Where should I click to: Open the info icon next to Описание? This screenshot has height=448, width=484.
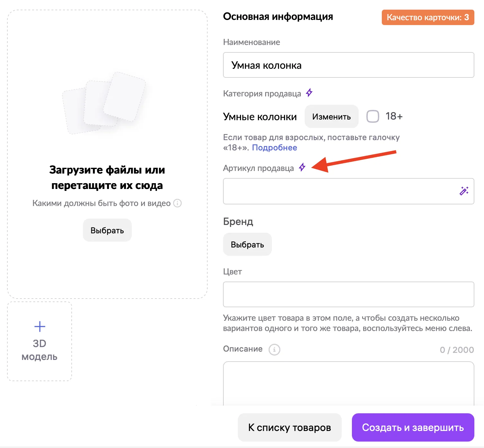tap(274, 349)
